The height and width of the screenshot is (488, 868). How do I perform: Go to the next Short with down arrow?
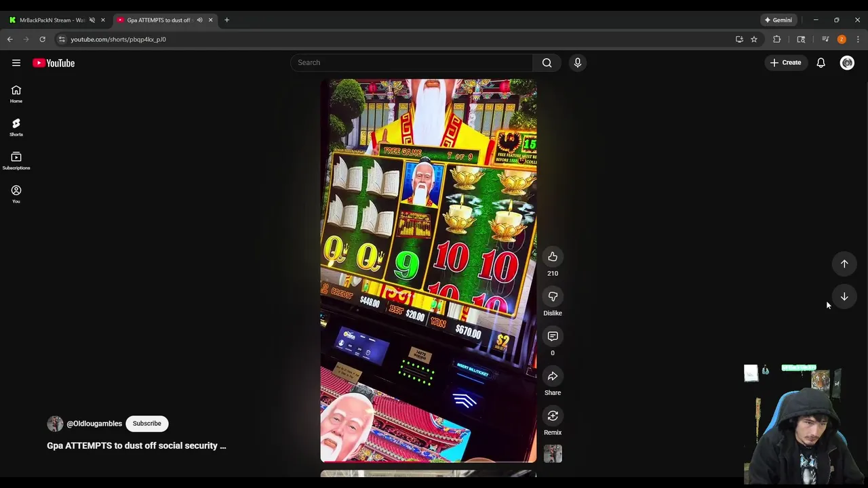coord(844,296)
